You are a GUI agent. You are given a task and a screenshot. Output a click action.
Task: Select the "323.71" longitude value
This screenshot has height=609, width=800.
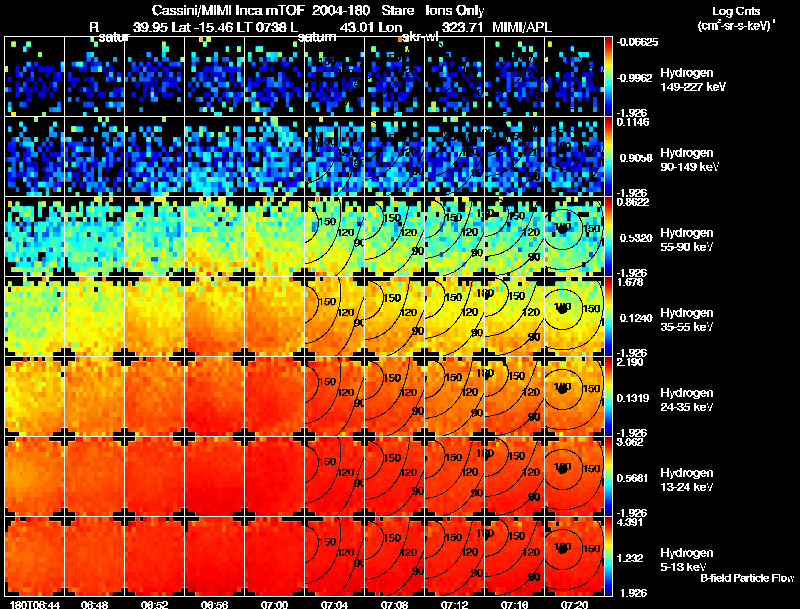[462, 27]
